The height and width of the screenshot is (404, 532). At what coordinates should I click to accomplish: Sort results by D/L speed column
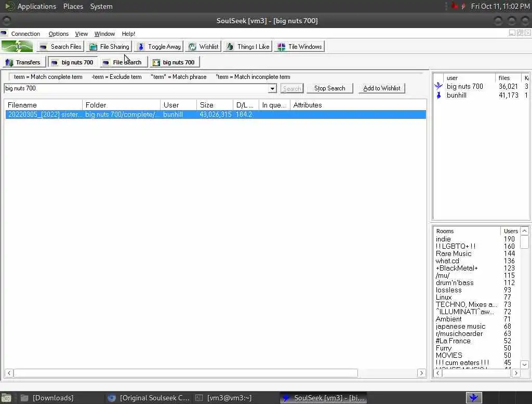point(246,105)
